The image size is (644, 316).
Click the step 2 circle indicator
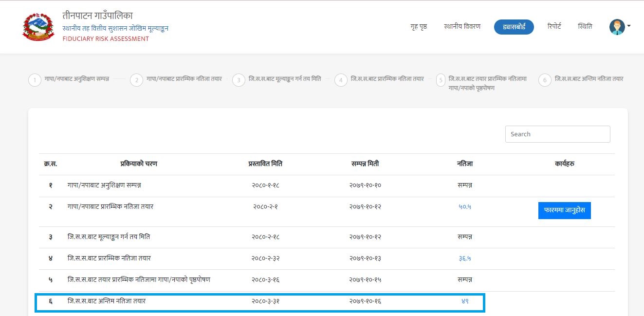click(136, 80)
